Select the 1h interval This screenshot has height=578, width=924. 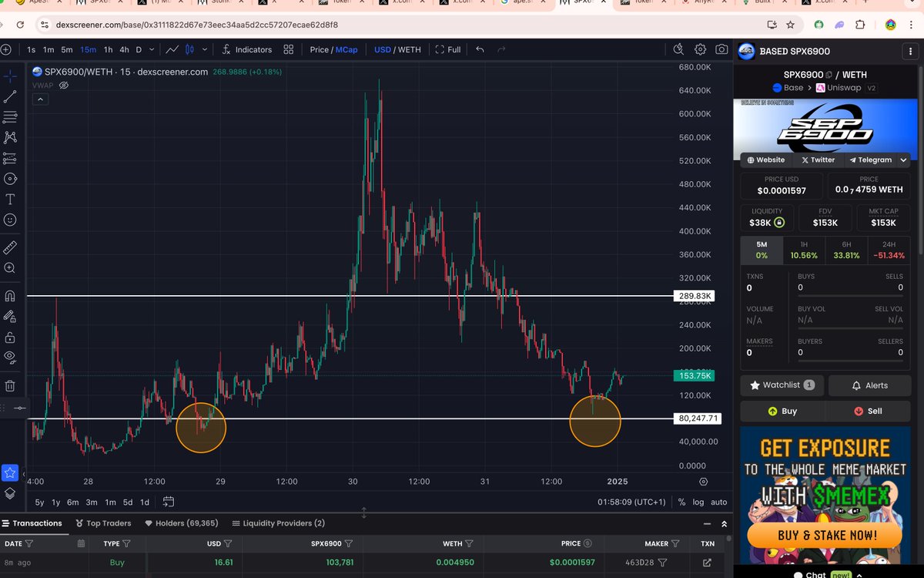tap(108, 49)
